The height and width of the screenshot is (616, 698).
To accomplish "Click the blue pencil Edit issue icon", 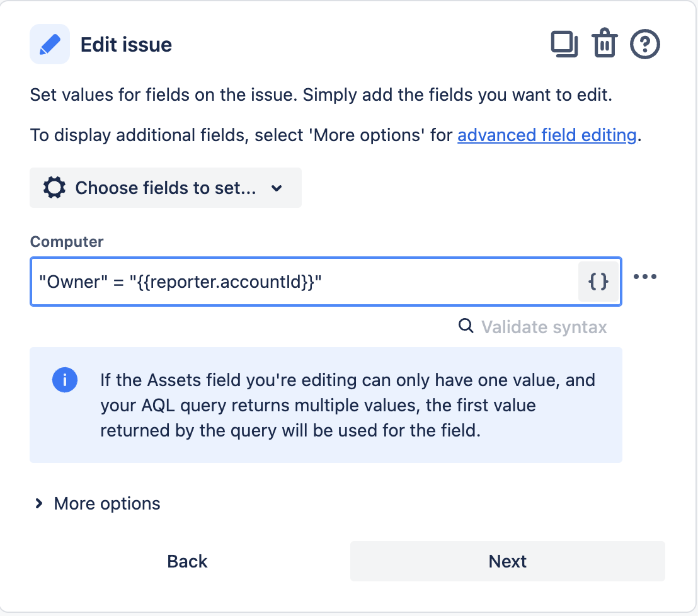I will point(50,44).
